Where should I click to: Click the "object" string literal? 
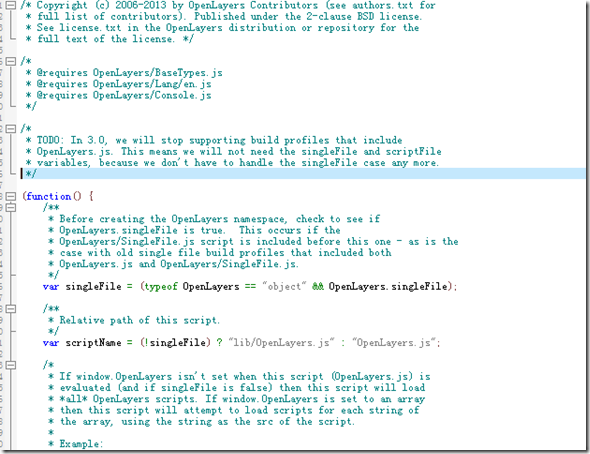(x=284, y=287)
